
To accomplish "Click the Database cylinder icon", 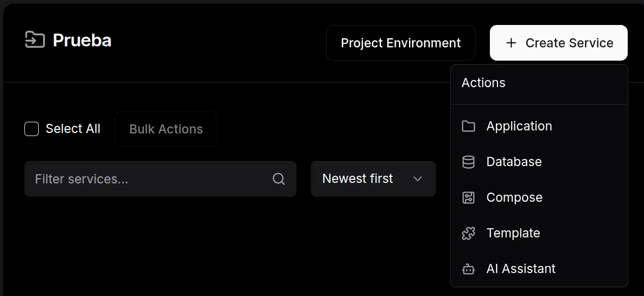I will tap(468, 162).
